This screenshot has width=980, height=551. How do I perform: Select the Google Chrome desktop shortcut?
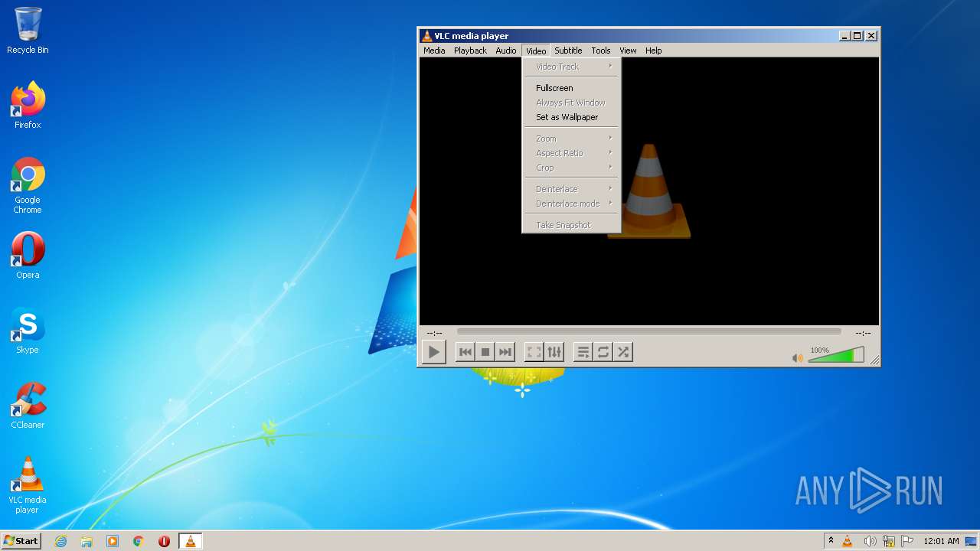pyautogui.click(x=28, y=185)
